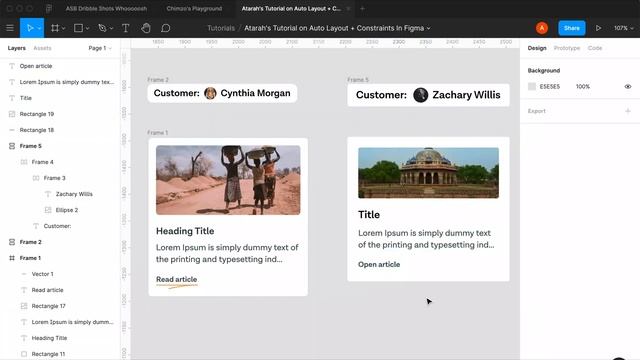Switch to the Design tab

pyautogui.click(x=537, y=48)
